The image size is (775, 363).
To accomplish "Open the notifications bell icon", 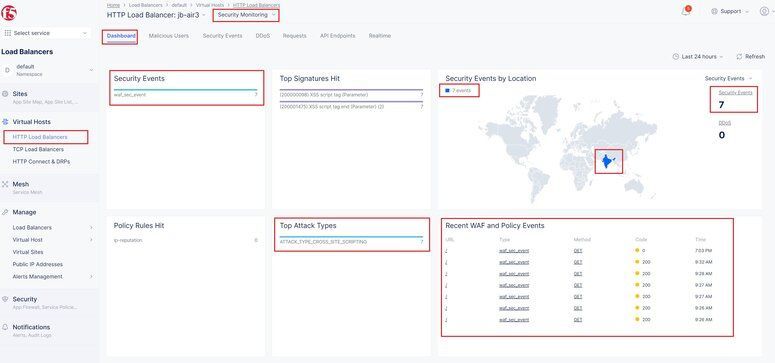I will click(686, 11).
